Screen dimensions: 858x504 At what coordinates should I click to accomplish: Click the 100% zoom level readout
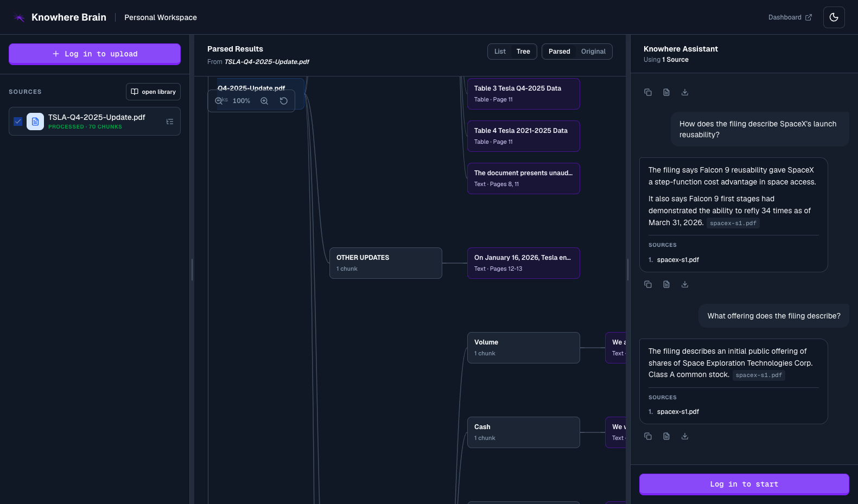[x=241, y=101]
